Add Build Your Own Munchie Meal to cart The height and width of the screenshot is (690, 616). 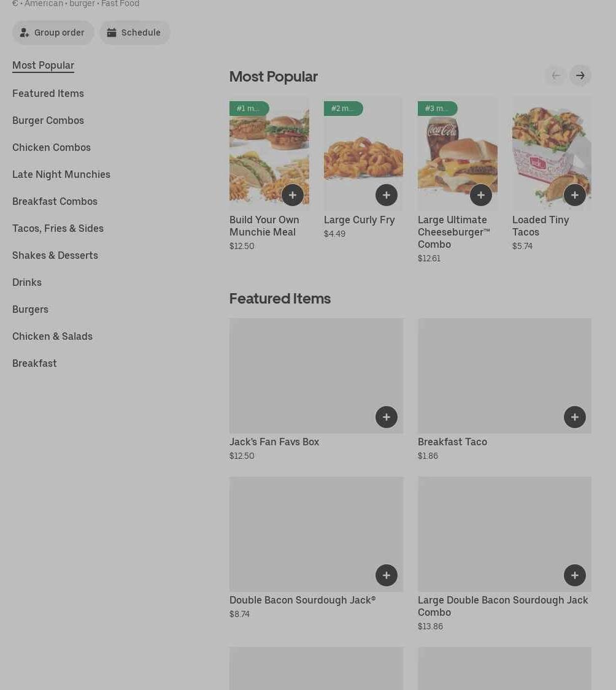tap(292, 195)
